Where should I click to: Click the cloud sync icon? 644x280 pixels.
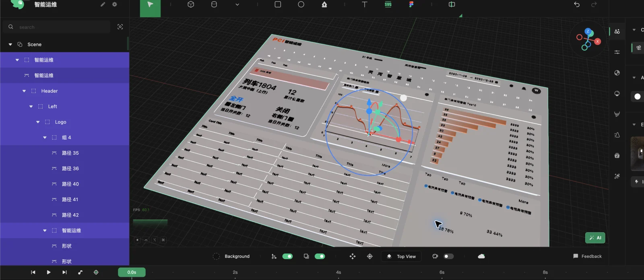(x=481, y=256)
